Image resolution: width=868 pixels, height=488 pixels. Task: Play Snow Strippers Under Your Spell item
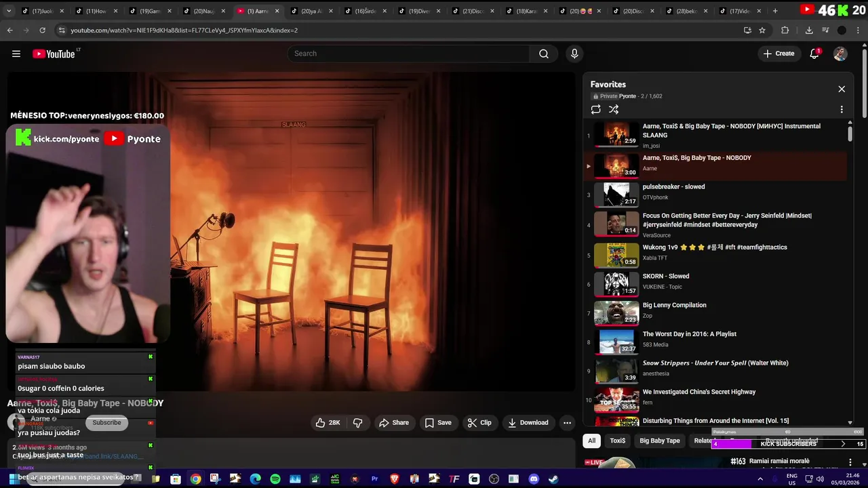click(715, 371)
